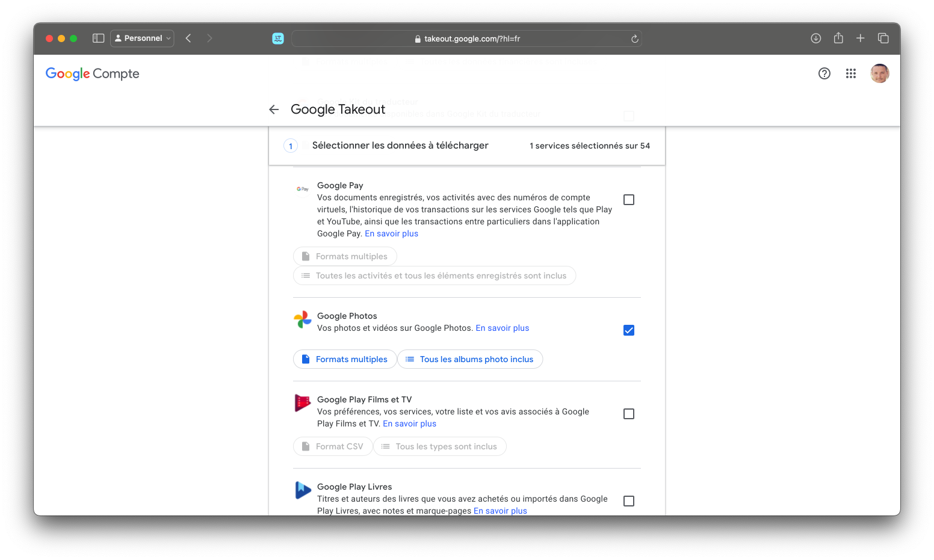Open Play Films et TV 'En savoir plus'

(410, 424)
